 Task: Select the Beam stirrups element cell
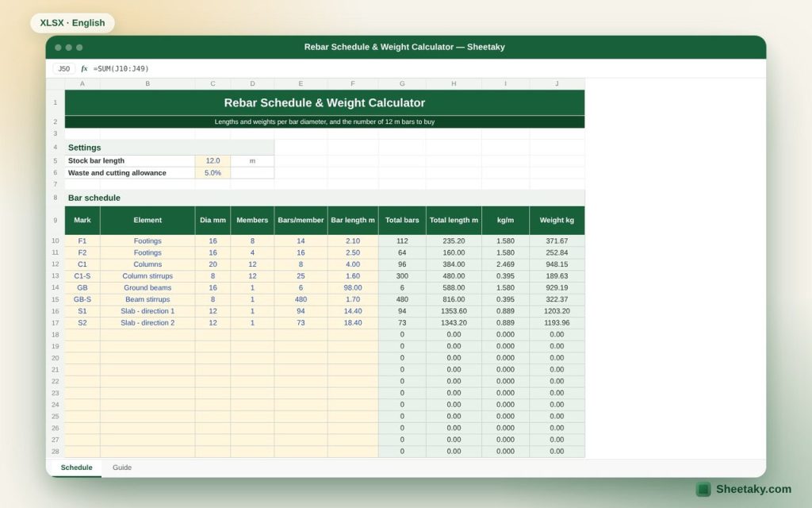pos(147,299)
